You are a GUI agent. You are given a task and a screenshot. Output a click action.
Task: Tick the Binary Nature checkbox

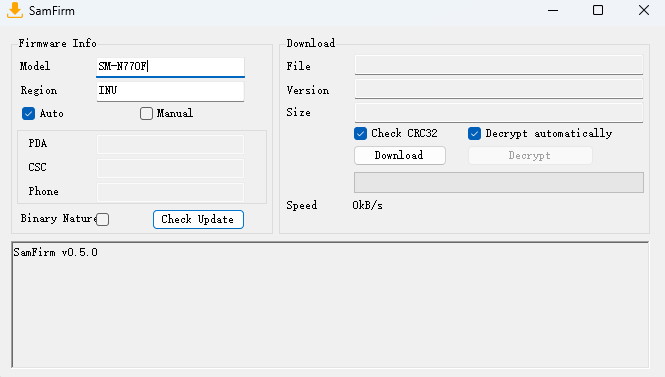point(103,219)
